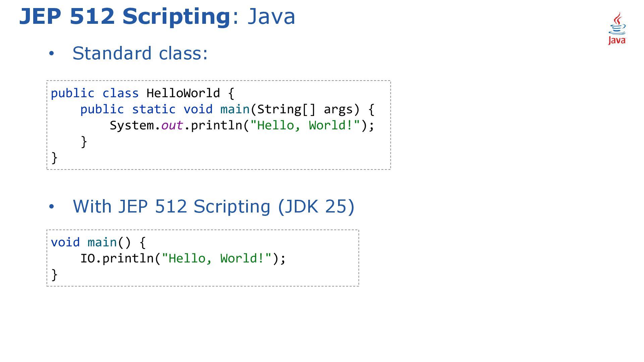Click 'String[] args' parameter text

pyautogui.click(x=305, y=109)
